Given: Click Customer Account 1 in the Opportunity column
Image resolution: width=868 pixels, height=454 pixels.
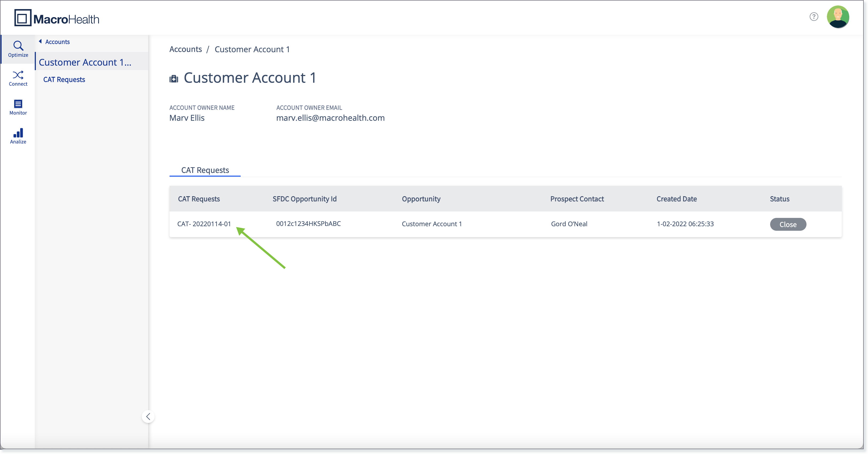Looking at the screenshot, I should [432, 224].
